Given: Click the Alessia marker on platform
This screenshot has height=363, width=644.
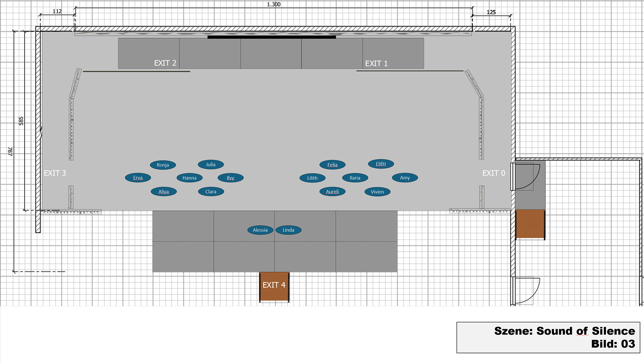Looking at the screenshot, I should 260,230.
